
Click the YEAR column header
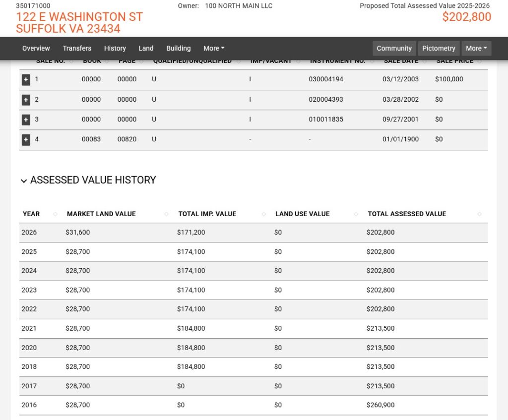tap(31, 214)
